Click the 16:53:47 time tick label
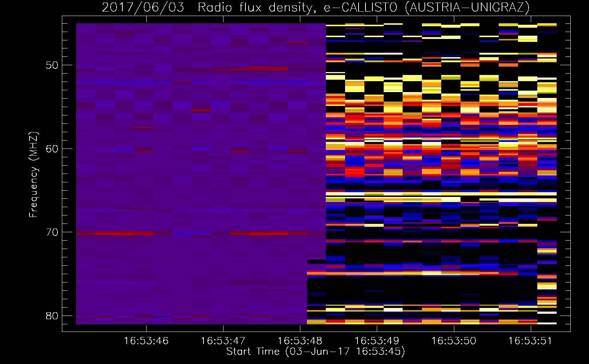Image resolution: width=589 pixels, height=364 pixels. [x=223, y=341]
